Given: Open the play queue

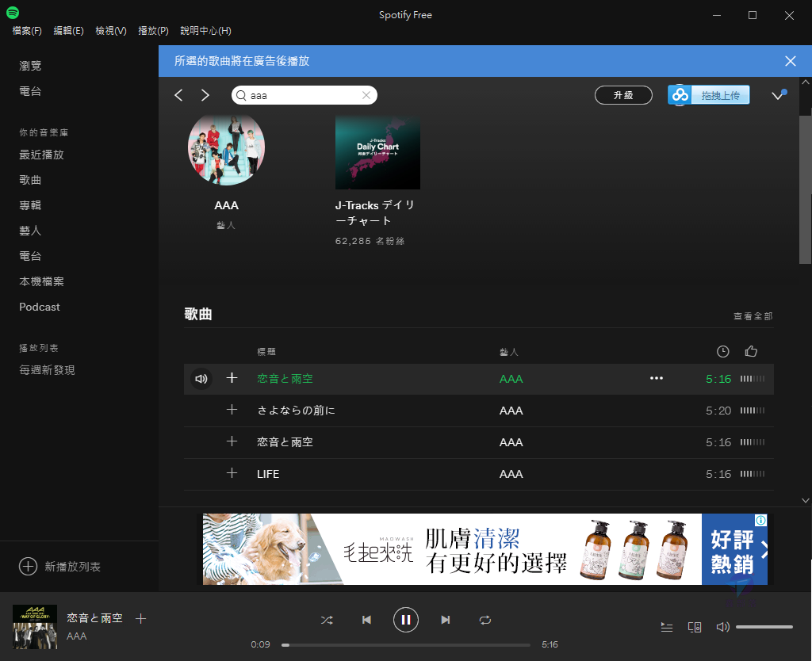Looking at the screenshot, I should (x=667, y=628).
